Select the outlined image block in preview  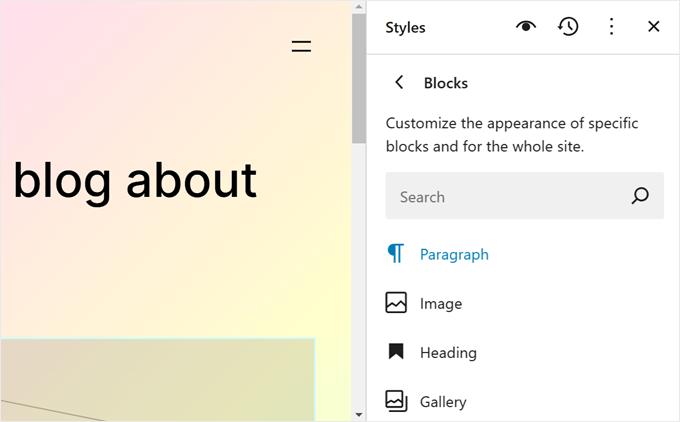157,380
